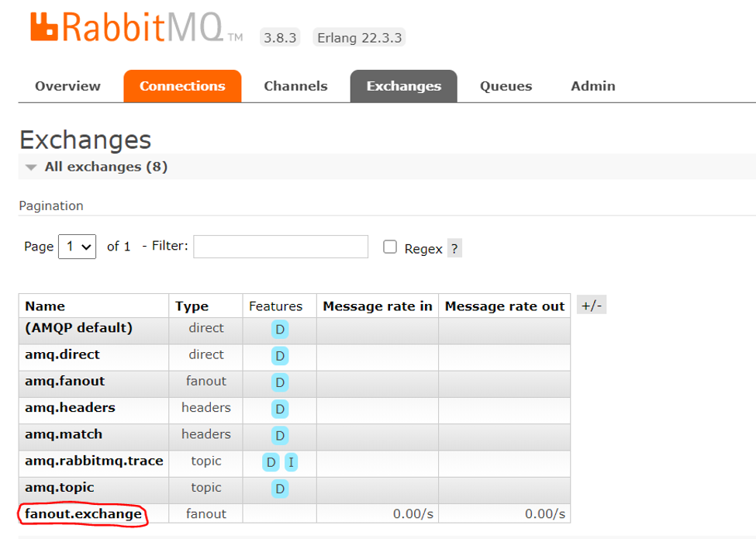
Task: Open the Page number dropdown
Action: tap(77, 246)
